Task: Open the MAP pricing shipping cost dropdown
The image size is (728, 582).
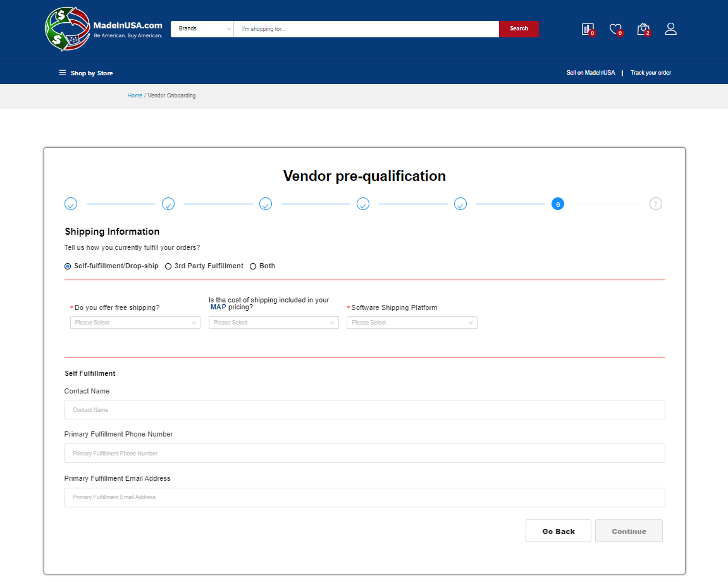Action: tap(273, 323)
